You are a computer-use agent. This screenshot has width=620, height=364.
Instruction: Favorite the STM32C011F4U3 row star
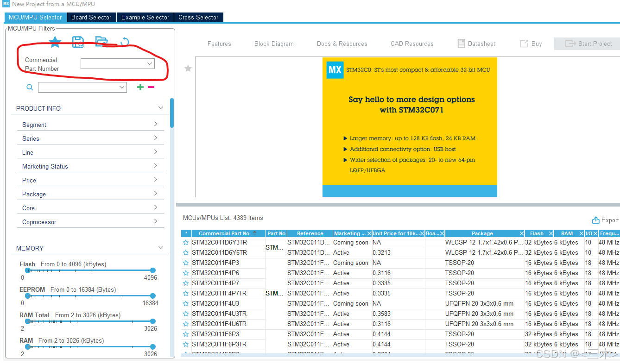coord(186,303)
